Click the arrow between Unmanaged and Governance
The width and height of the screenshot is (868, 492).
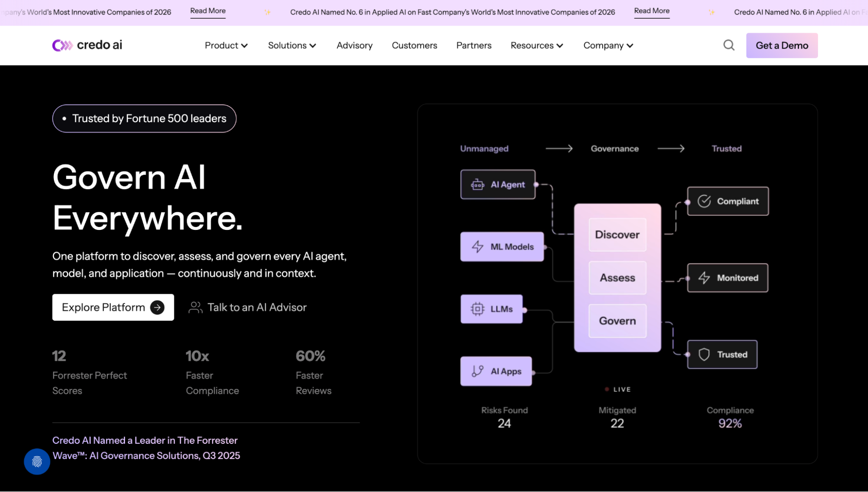click(559, 149)
